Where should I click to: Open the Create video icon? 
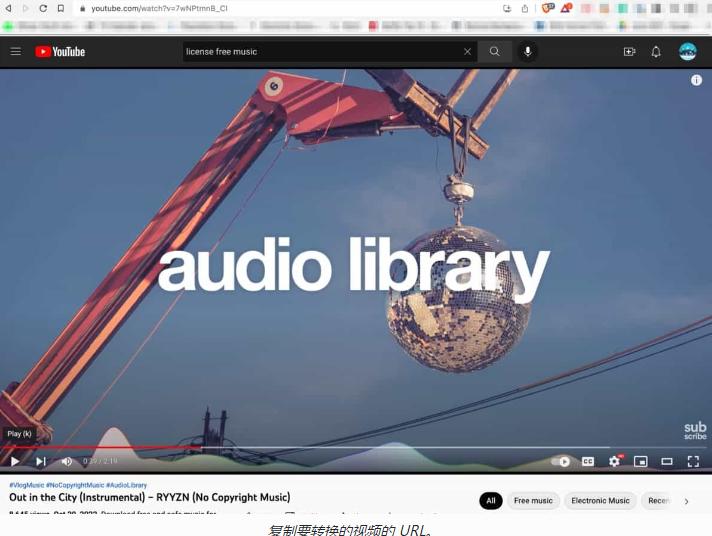coord(629,52)
